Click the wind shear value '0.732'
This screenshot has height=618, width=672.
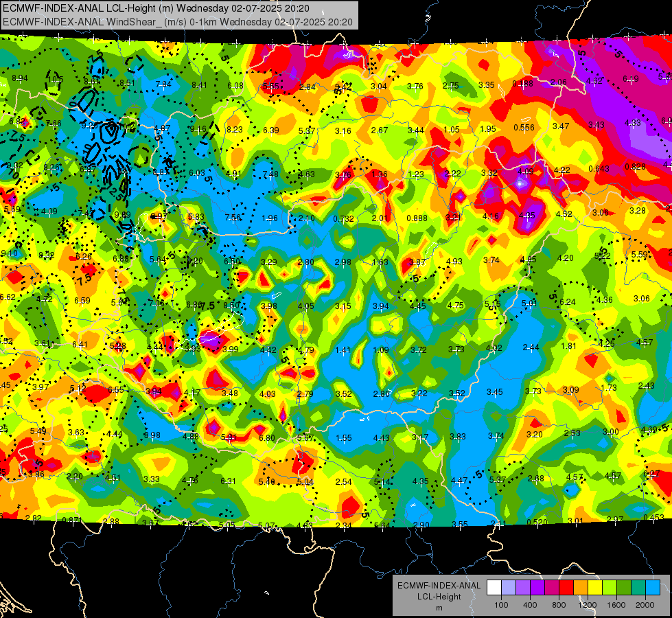pos(343,219)
